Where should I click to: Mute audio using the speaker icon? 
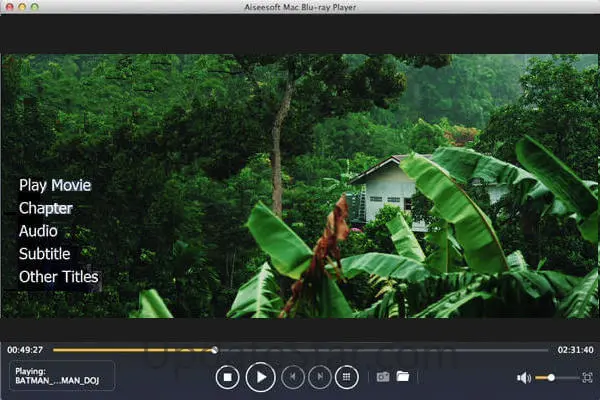[x=523, y=378]
